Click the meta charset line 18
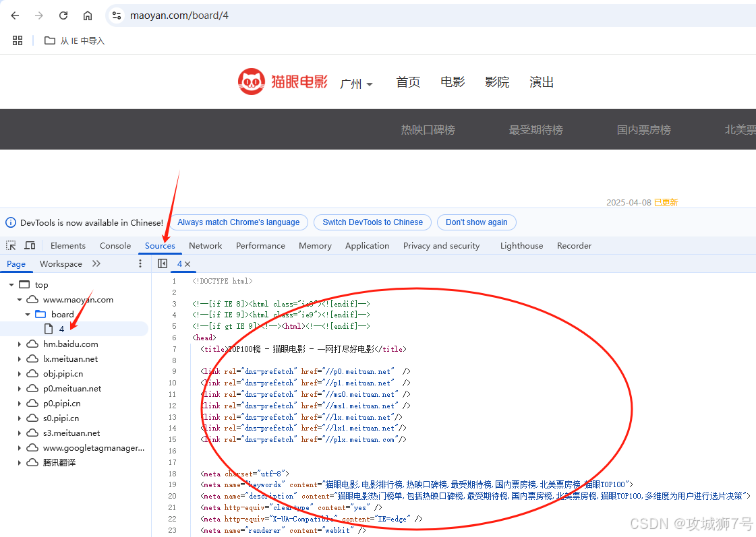This screenshot has width=756, height=537. [x=245, y=474]
